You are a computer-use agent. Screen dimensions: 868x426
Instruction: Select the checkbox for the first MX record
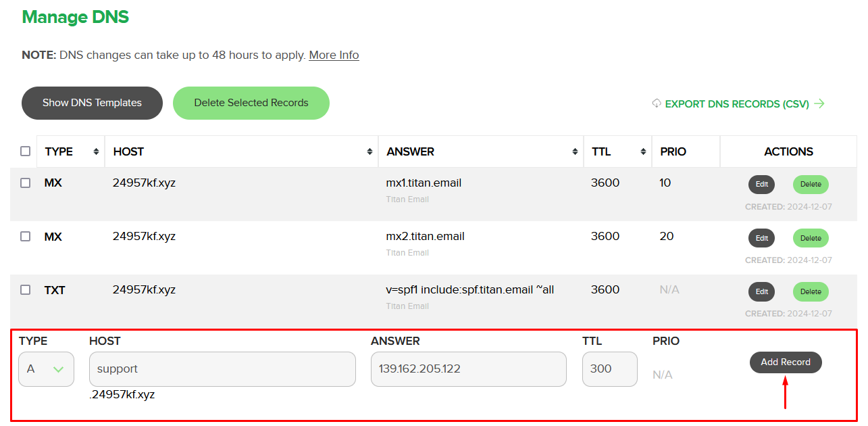tap(25, 183)
